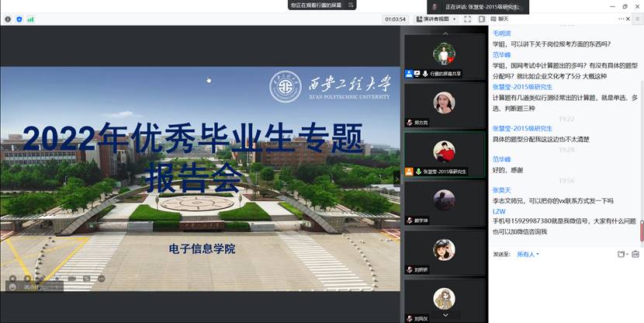Collapse video strip with side arrow
This screenshot has width=644, height=323.
tap(399, 178)
